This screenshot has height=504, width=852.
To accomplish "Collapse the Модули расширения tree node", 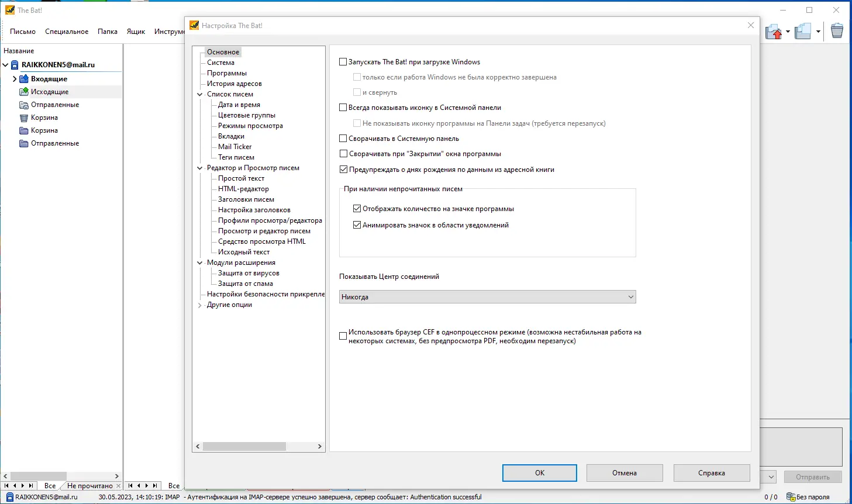I will (x=200, y=263).
